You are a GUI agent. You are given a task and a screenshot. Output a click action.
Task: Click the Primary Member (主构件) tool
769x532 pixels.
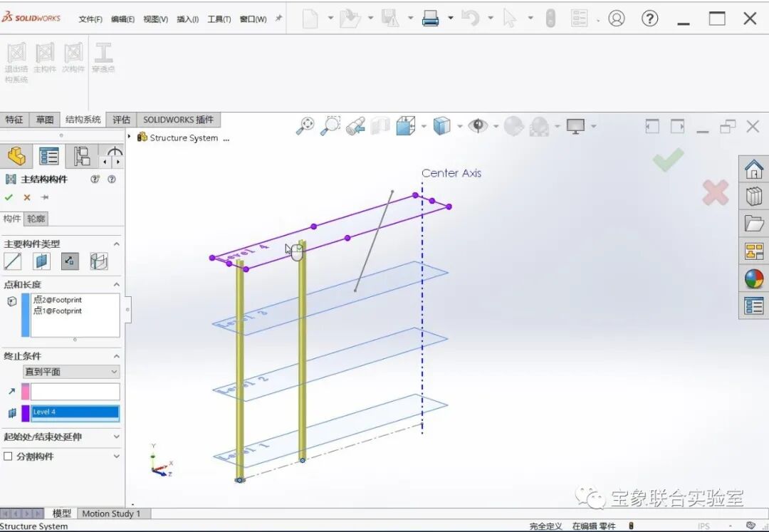[45, 58]
